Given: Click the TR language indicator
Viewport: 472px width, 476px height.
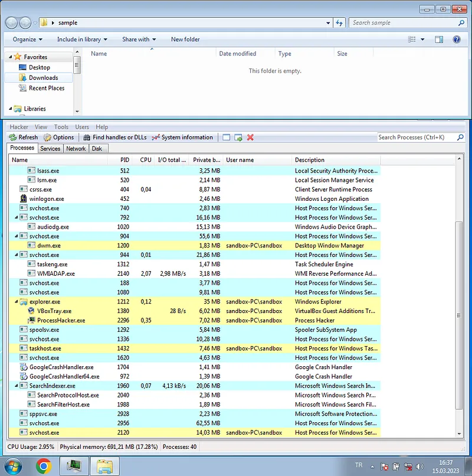Looking at the screenshot, I should (359, 465).
